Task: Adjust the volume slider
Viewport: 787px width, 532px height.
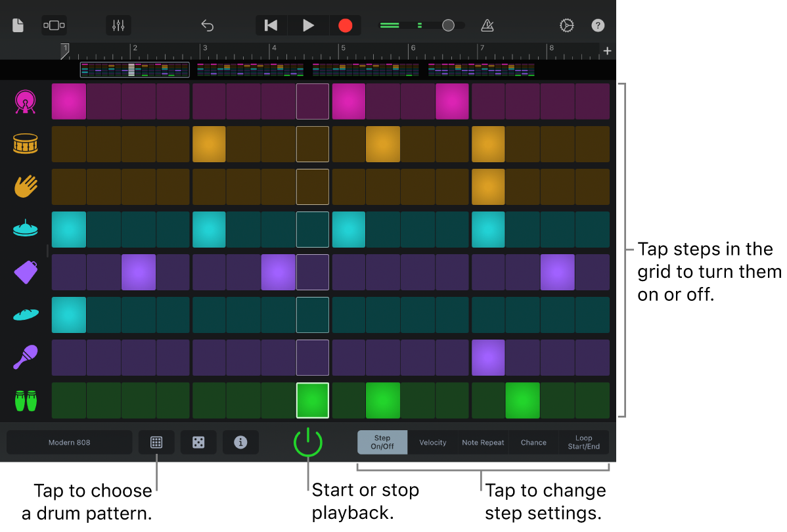Action: pyautogui.click(x=447, y=25)
